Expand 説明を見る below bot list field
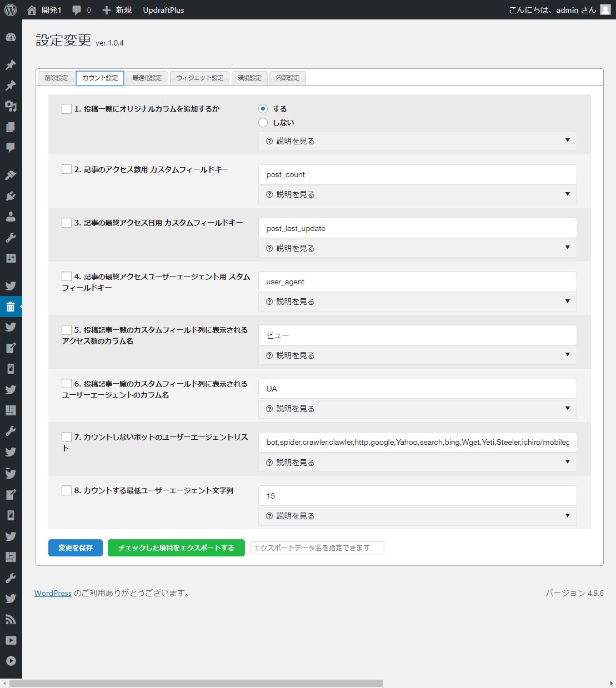This screenshot has height=688, width=616. coord(418,463)
